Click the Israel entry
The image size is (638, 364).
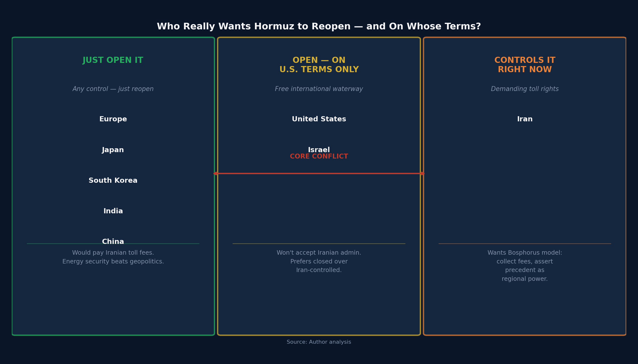pos(319,150)
